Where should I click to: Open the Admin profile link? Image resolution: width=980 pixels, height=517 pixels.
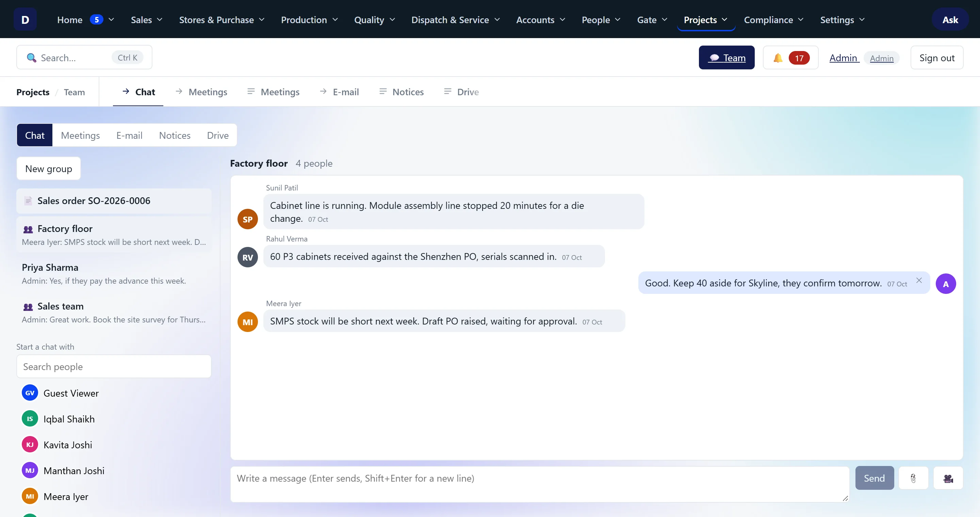click(844, 58)
